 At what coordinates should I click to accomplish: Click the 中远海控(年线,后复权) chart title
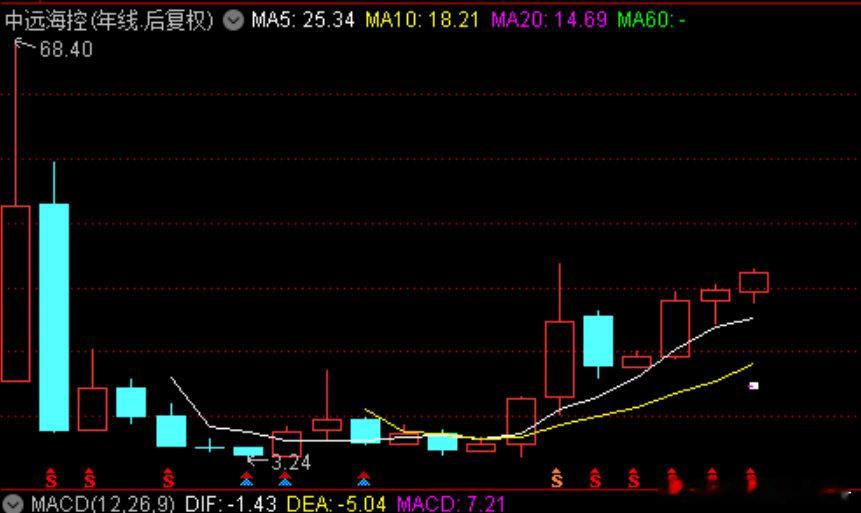tap(109, 21)
